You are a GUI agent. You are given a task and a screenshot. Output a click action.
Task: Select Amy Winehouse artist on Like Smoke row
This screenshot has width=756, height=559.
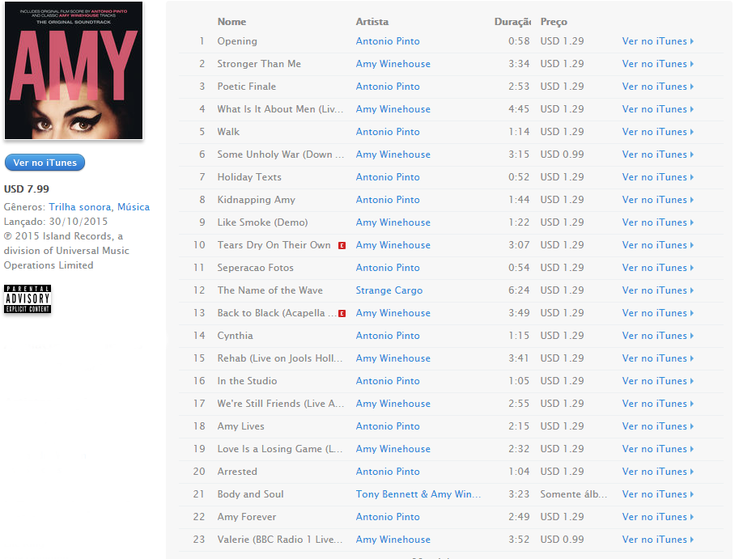tap(393, 222)
